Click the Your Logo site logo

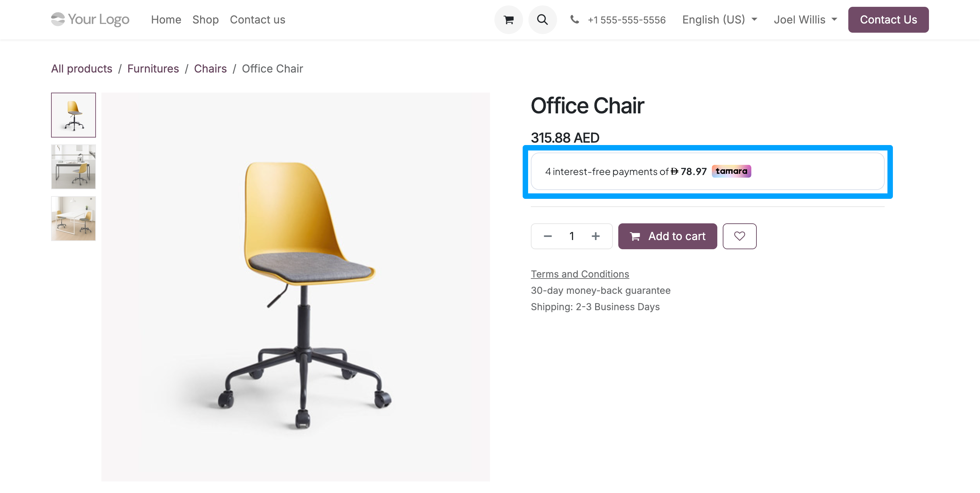point(90,19)
